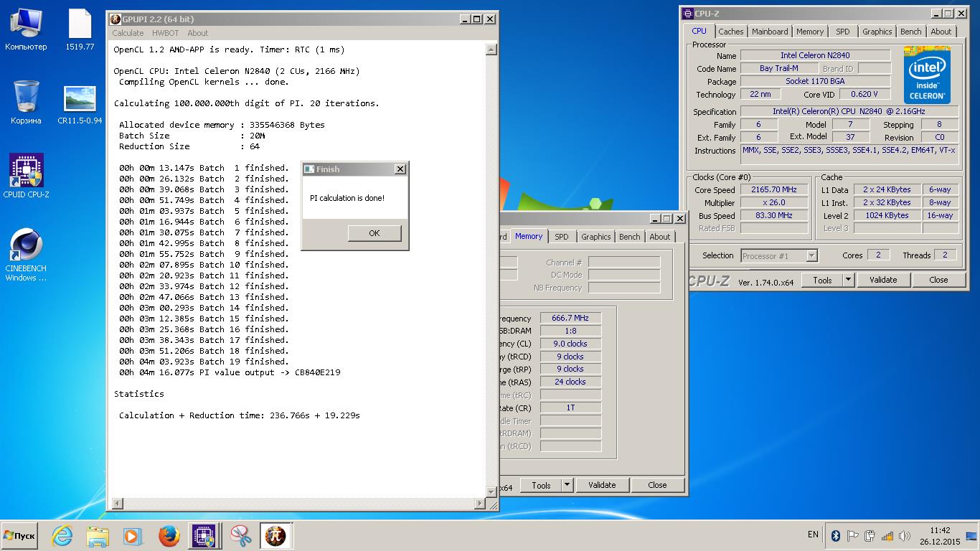This screenshot has height=551, width=980.
Task: Click the power plug tray icon
Action: (870, 535)
